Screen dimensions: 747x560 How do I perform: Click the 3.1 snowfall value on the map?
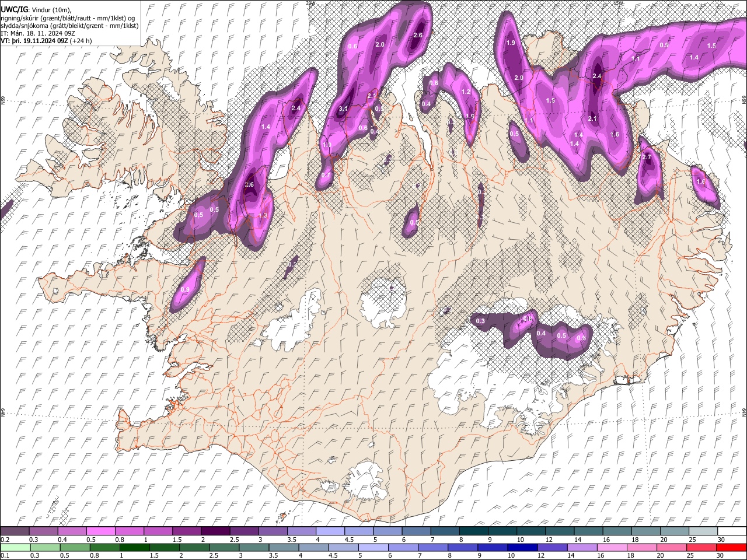pos(344,108)
